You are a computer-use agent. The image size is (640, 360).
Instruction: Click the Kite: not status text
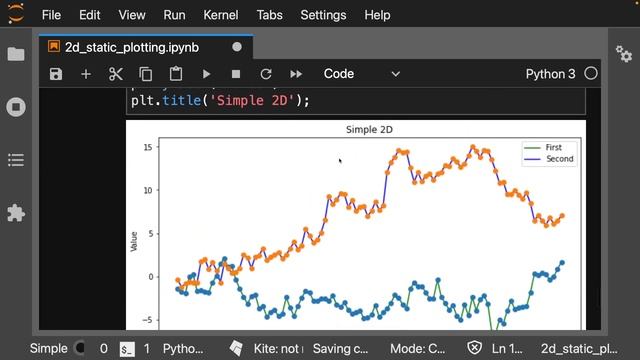[x=278, y=349]
